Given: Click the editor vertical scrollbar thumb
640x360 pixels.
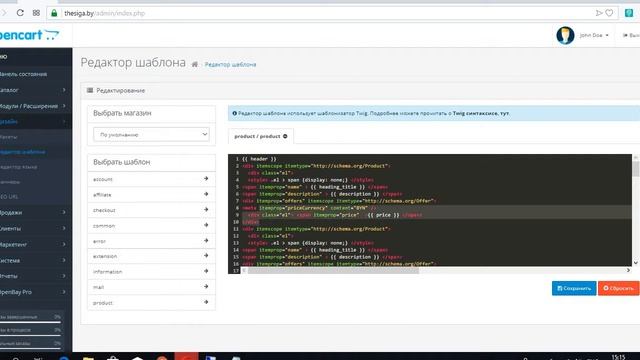Looking at the screenshot, I should (636, 169).
